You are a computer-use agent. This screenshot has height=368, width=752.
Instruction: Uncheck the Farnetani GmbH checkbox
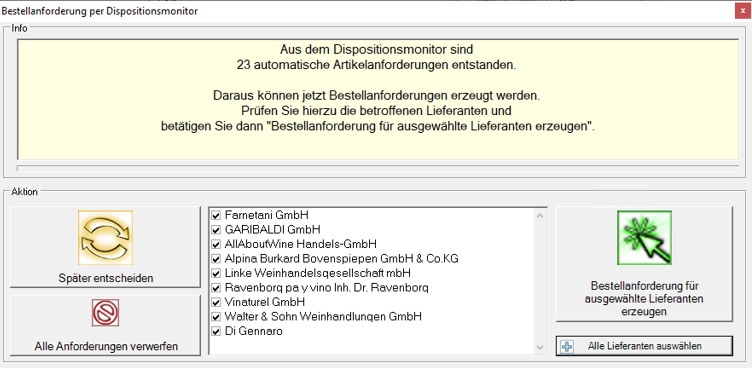point(216,215)
